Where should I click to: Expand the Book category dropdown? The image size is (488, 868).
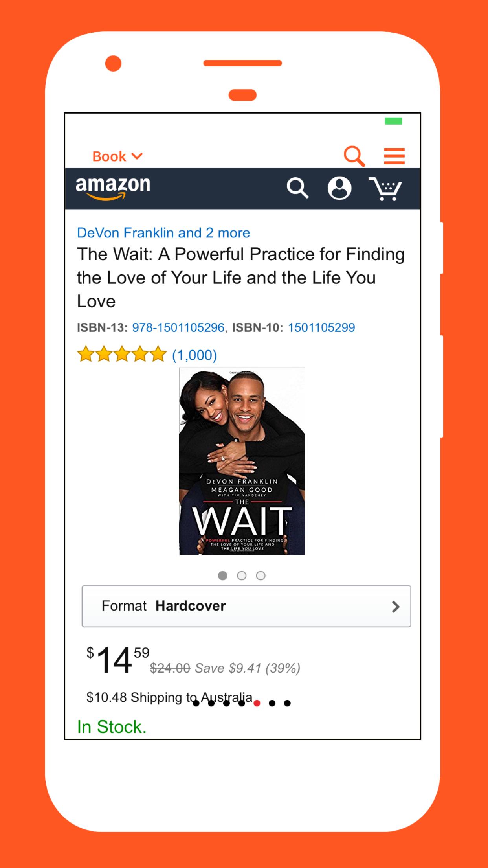tap(117, 156)
